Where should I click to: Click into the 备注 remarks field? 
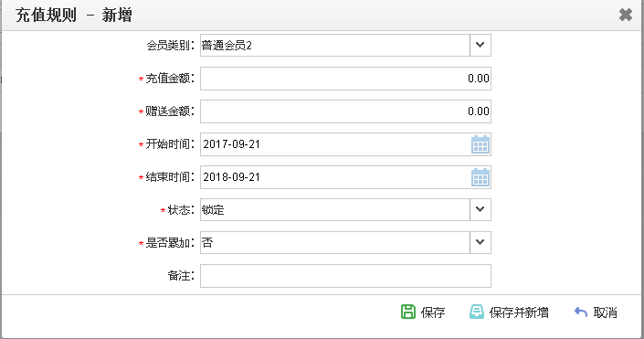pos(345,276)
